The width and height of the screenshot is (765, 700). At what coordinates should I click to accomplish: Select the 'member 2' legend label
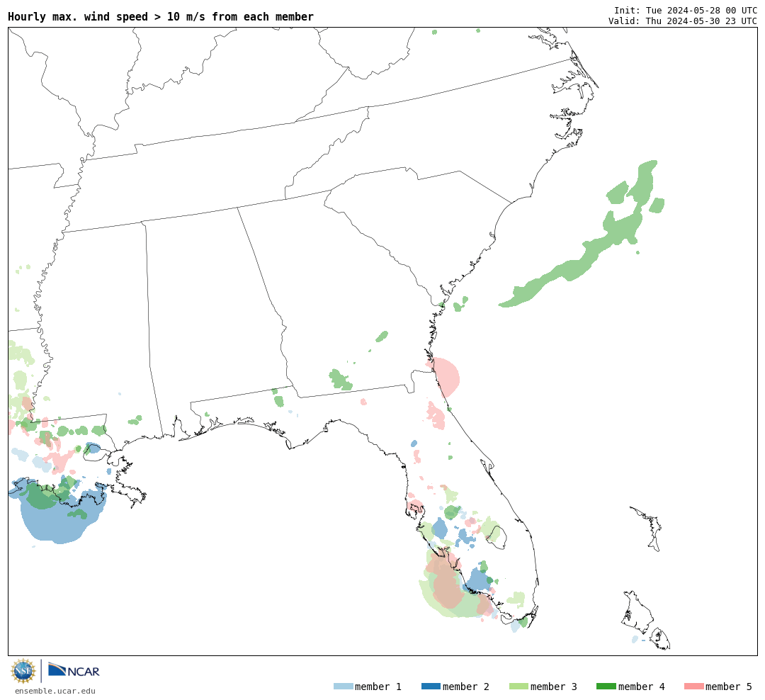coord(466,687)
